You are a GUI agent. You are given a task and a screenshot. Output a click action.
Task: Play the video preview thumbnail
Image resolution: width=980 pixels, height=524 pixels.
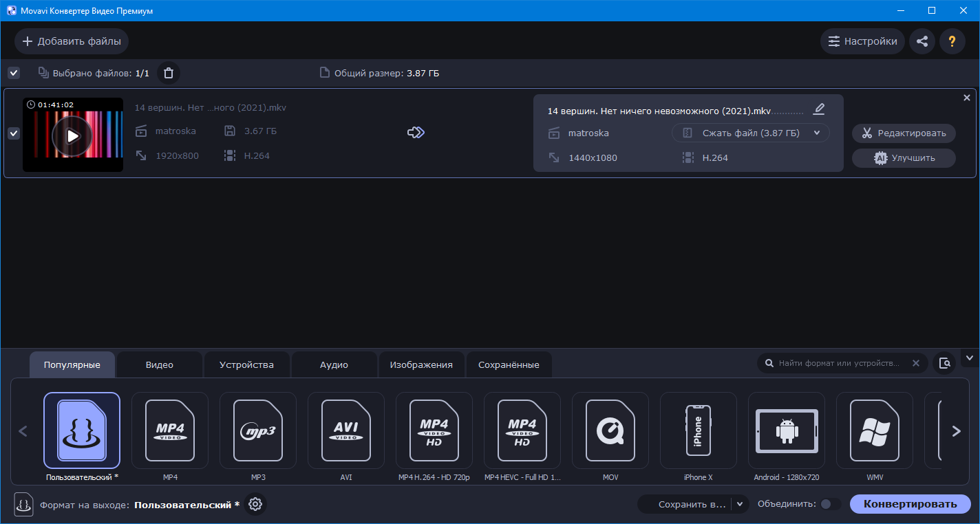click(72, 135)
